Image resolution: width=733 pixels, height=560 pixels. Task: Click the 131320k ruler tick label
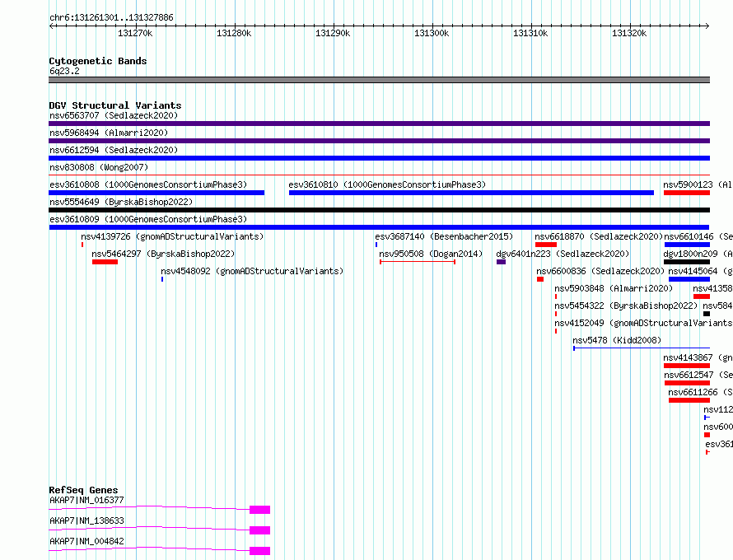tap(629, 33)
